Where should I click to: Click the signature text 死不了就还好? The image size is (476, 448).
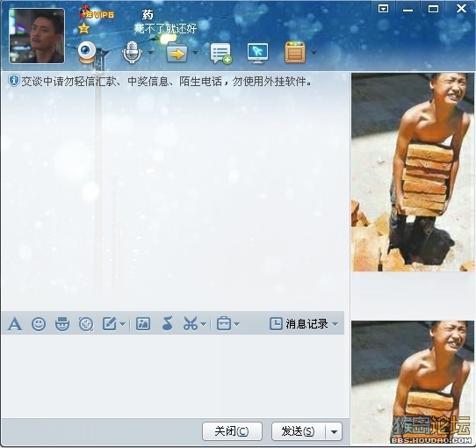[165, 29]
